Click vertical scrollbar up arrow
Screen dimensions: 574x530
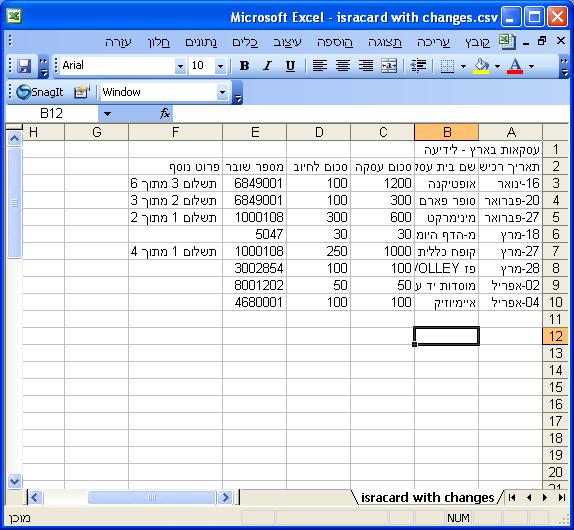pos(14,139)
